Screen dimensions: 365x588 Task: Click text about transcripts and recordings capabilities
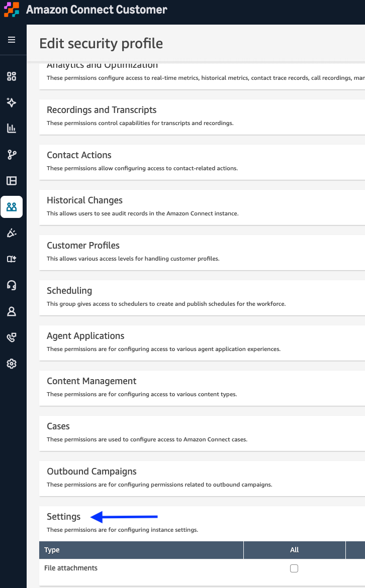(140, 123)
